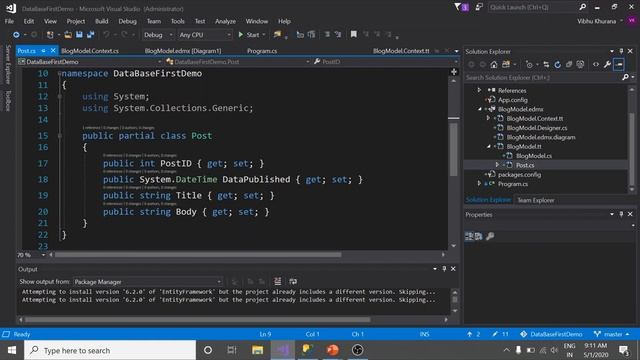This screenshot has width=640, height=360.
Task: Click the editor vertical scrollbar thumb
Action: [x=453, y=150]
